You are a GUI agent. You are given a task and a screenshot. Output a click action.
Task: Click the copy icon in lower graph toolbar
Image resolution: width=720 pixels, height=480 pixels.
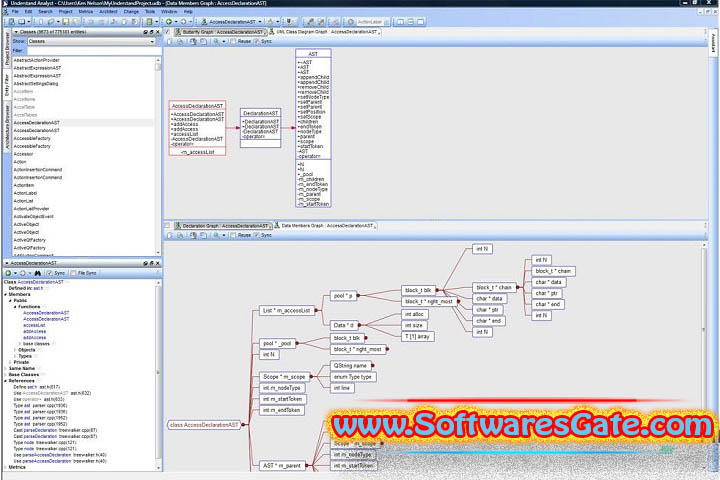(169, 235)
